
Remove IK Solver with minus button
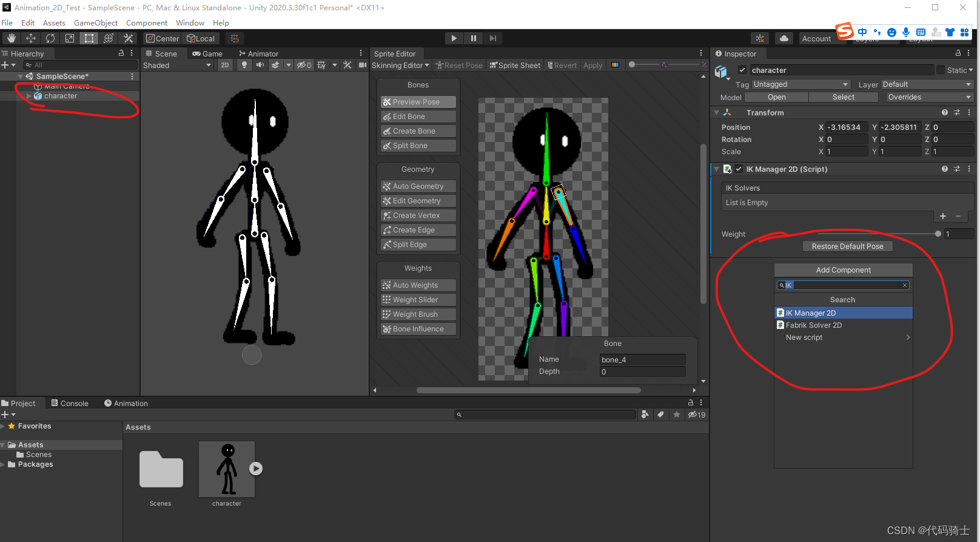click(x=958, y=216)
